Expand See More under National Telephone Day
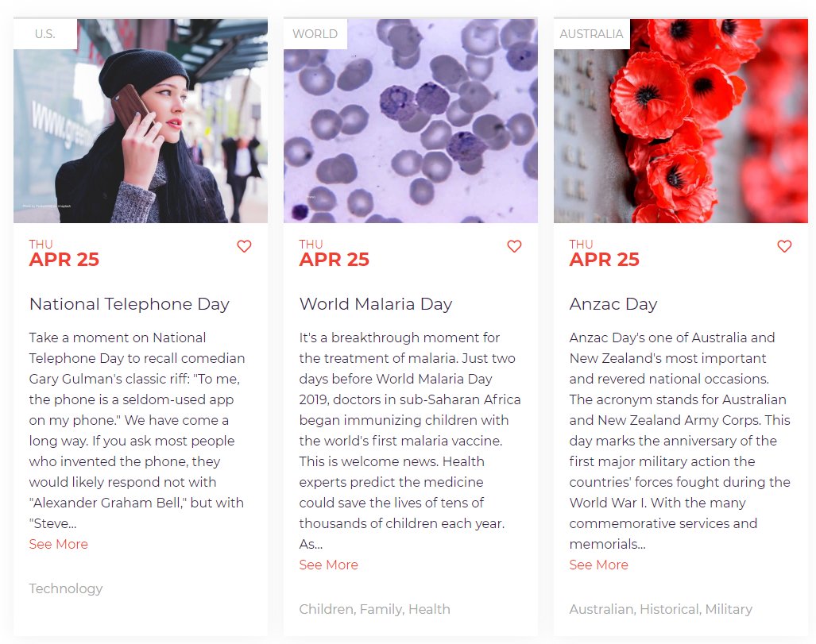The height and width of the screenshot is (644, 816). coord(58,544)
